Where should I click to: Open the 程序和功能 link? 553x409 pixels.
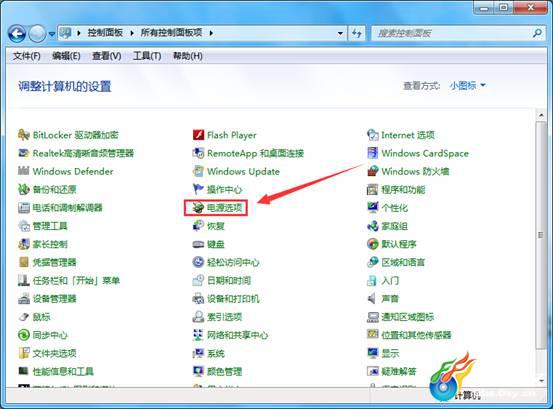click(x=403, y=190)
